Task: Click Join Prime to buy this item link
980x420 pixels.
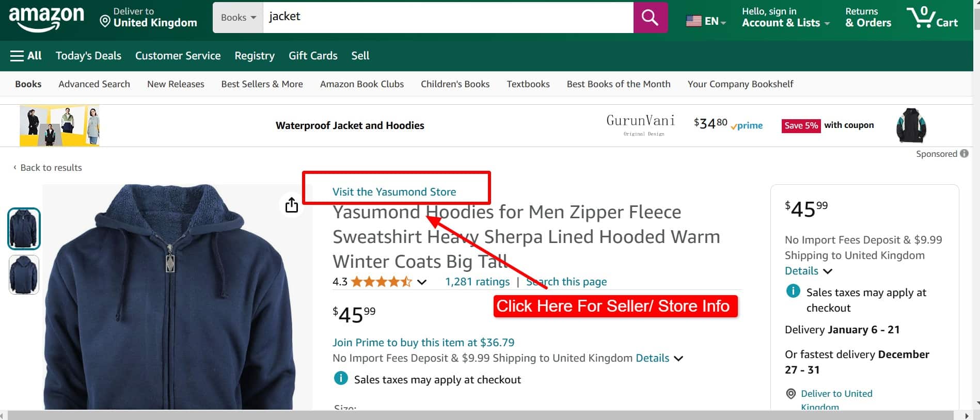Action: pos(423,343)
